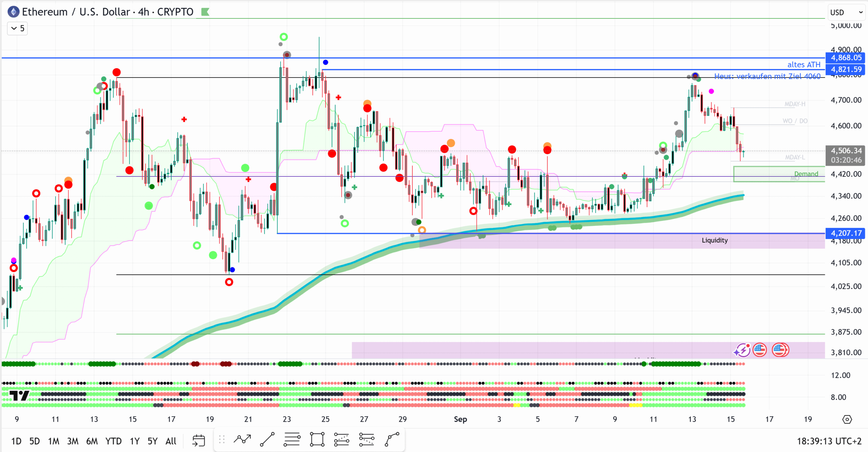The image size is (868, 452).
Task: Switch to the 1M time range
Action: 53,441
